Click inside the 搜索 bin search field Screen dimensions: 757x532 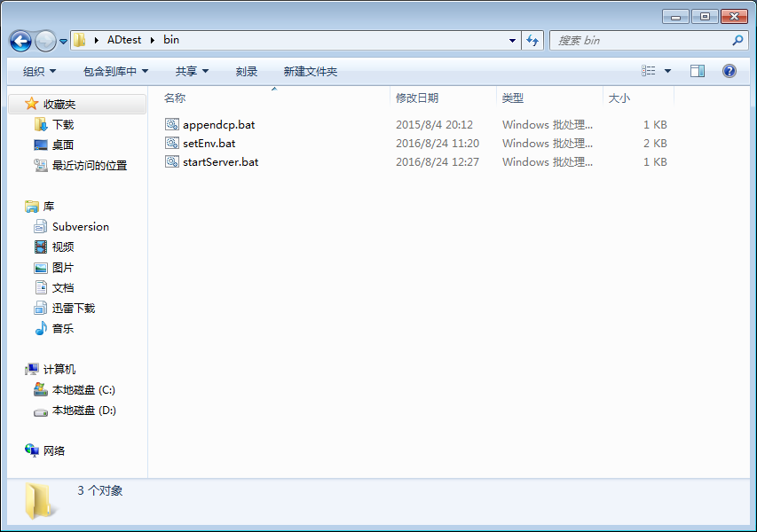point(639,40)
